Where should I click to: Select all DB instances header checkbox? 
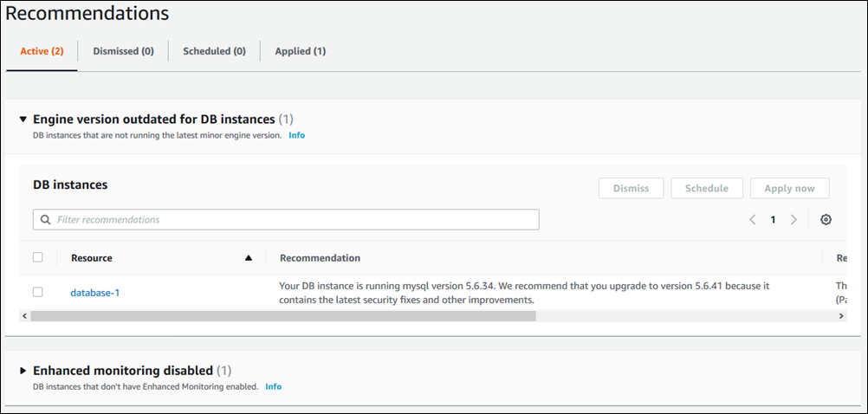pyautogui.click(x=37, y=257)
